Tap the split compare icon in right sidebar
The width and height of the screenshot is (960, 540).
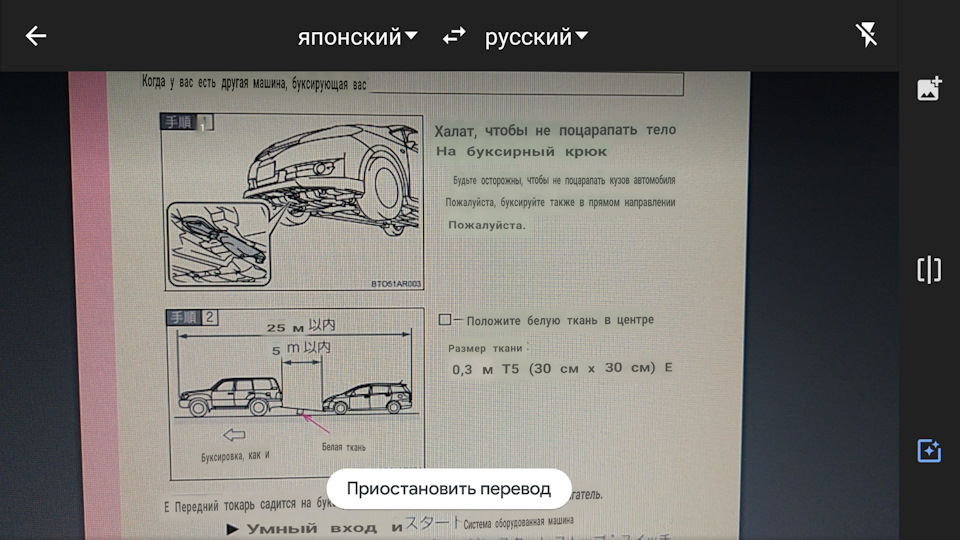click(929, 270)
